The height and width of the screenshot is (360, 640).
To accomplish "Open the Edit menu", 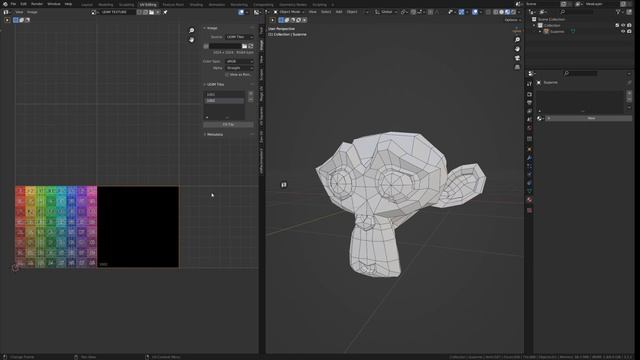I will pyautogui.click(x=23, y=4).
